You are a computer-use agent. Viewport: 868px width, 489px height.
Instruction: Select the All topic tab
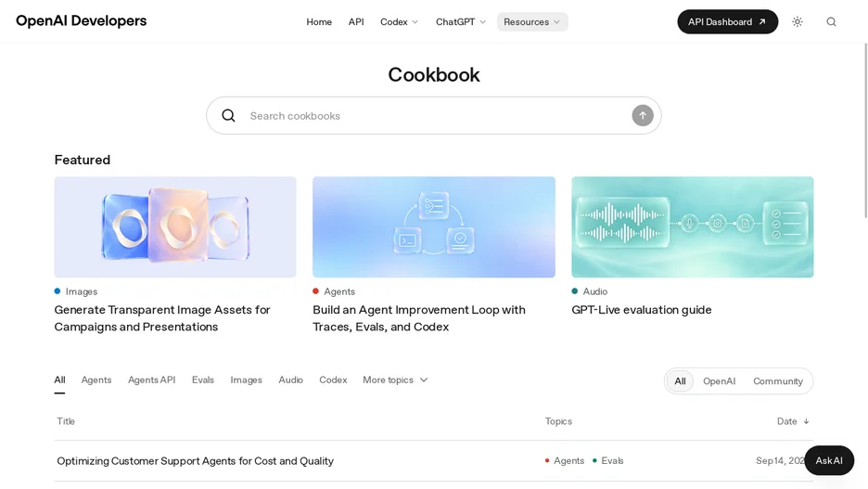point(59,380)
